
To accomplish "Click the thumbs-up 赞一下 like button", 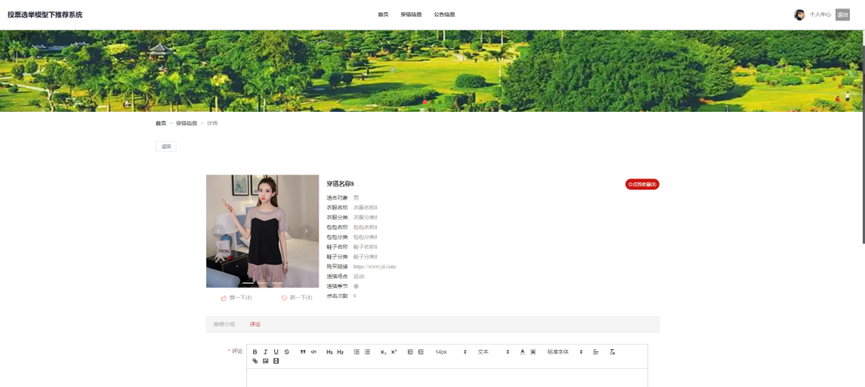I will (x=236, y=298).
